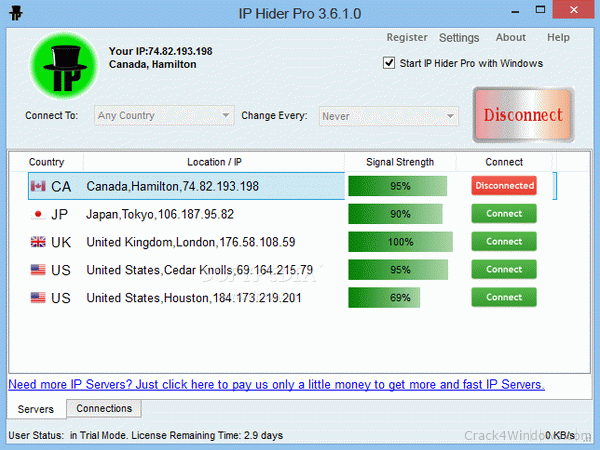The height and width of the screenshot is (450, 600).
Task: Connect to the United Kingdom, London server
Action: [x=504, y=241]
